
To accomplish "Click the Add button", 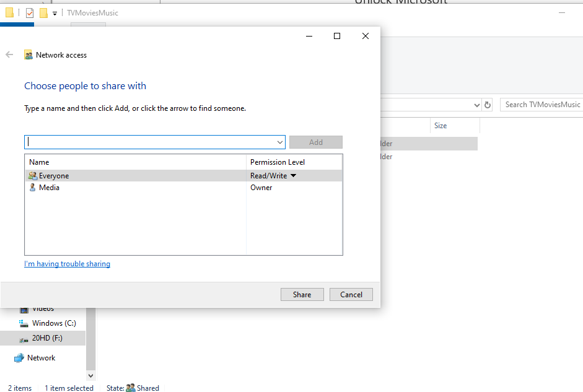I will (316, 142).
